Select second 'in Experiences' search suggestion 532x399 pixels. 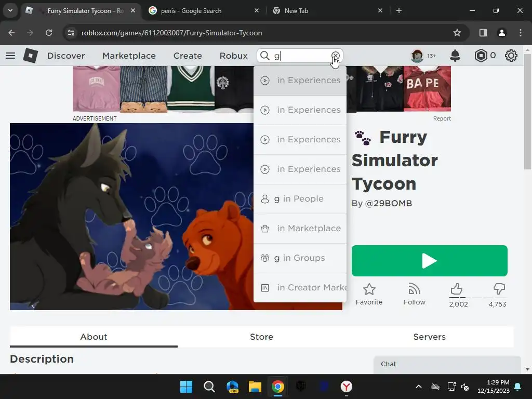point(300,110)
